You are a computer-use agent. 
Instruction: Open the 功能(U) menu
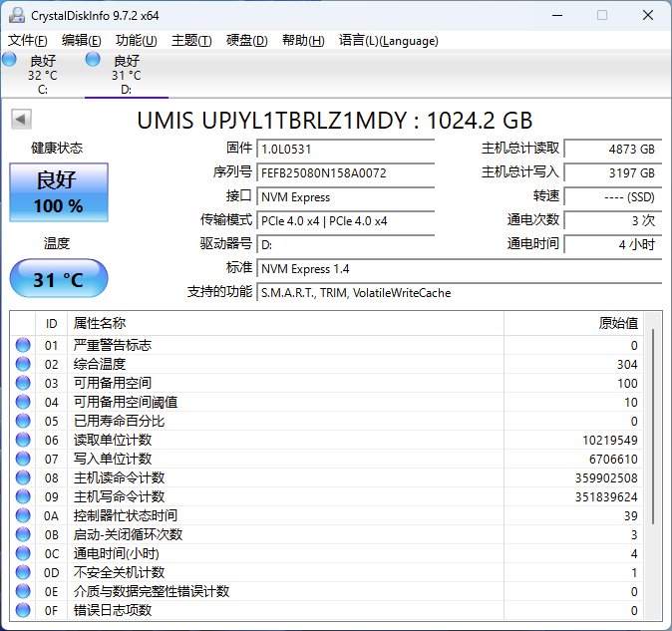click(136, 41)
